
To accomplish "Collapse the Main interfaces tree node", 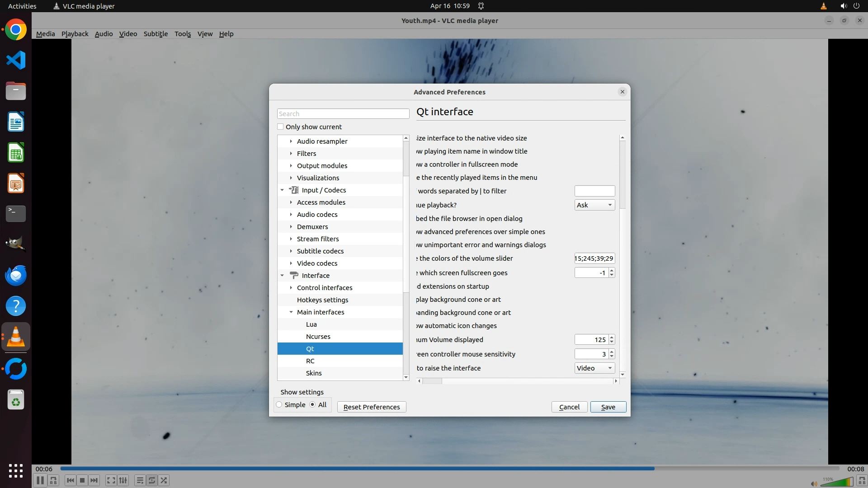I will click(291, 312).
